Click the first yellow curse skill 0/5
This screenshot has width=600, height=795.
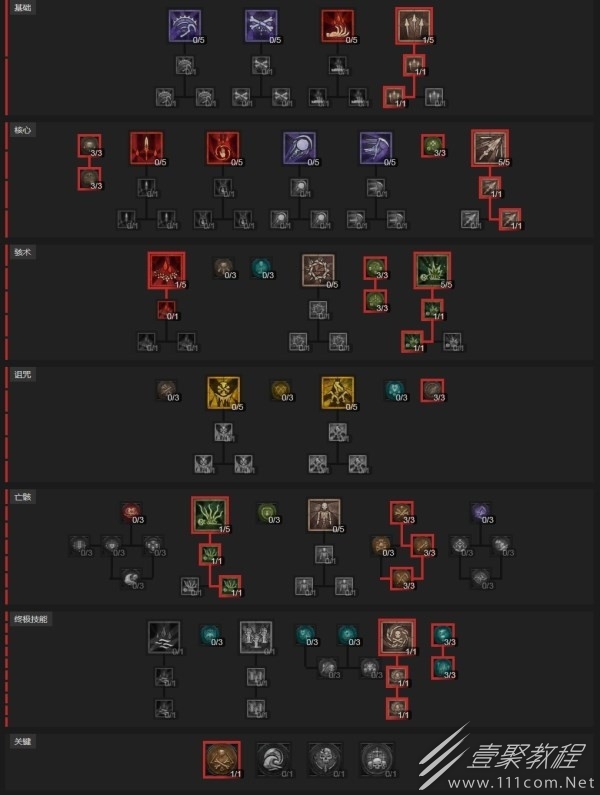coord(223,392)
